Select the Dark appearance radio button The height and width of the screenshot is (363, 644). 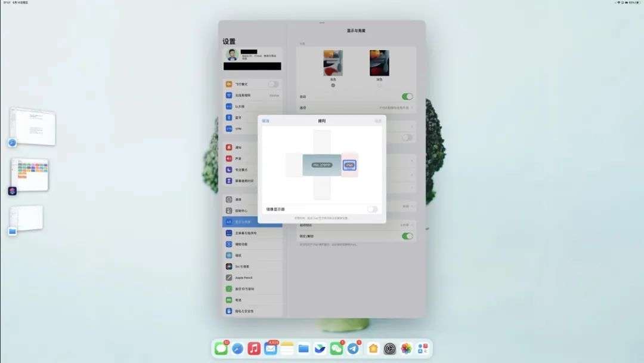pos(379,85)
